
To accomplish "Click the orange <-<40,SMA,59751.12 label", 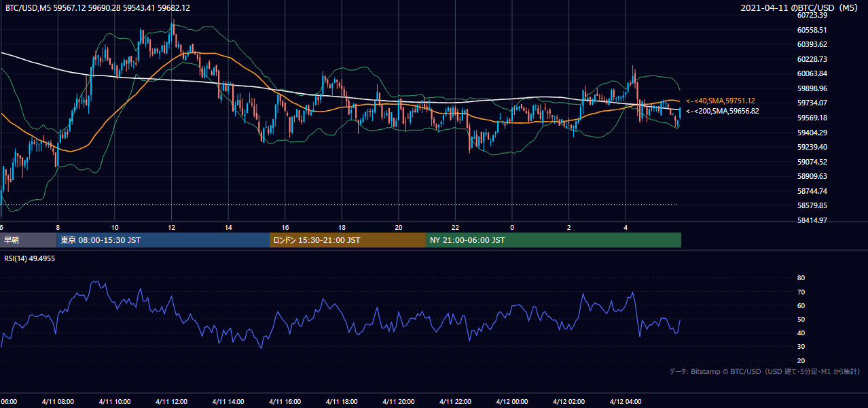I will pyautogui.click(x=721, y=101).
